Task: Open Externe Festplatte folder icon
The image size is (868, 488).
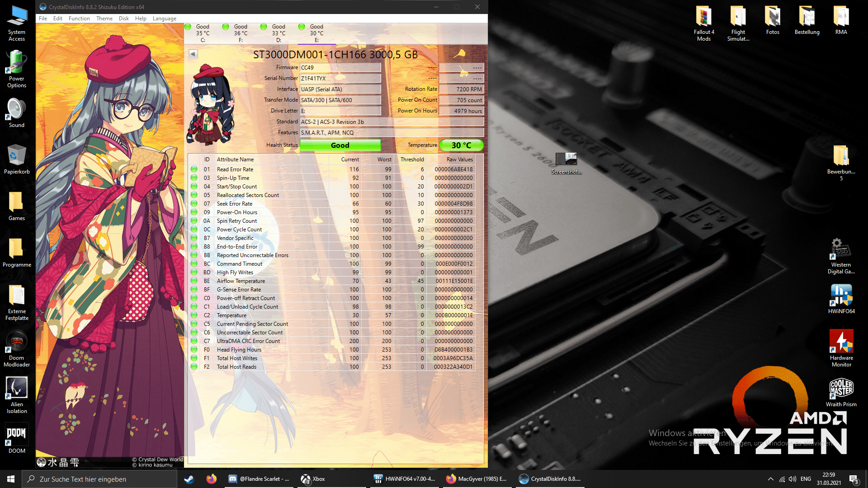Action: click(x=17, y=303)
